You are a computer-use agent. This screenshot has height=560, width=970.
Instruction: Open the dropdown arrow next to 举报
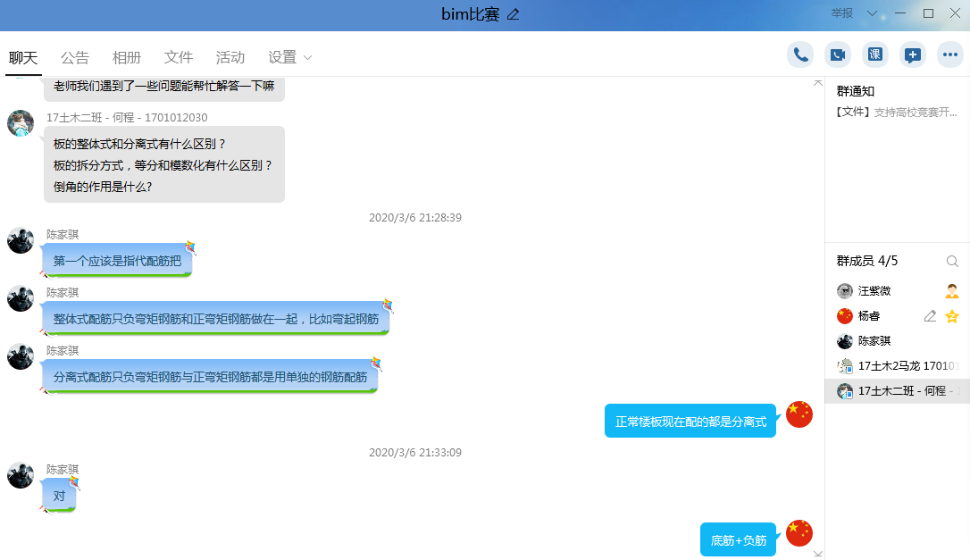pos(873,13)
